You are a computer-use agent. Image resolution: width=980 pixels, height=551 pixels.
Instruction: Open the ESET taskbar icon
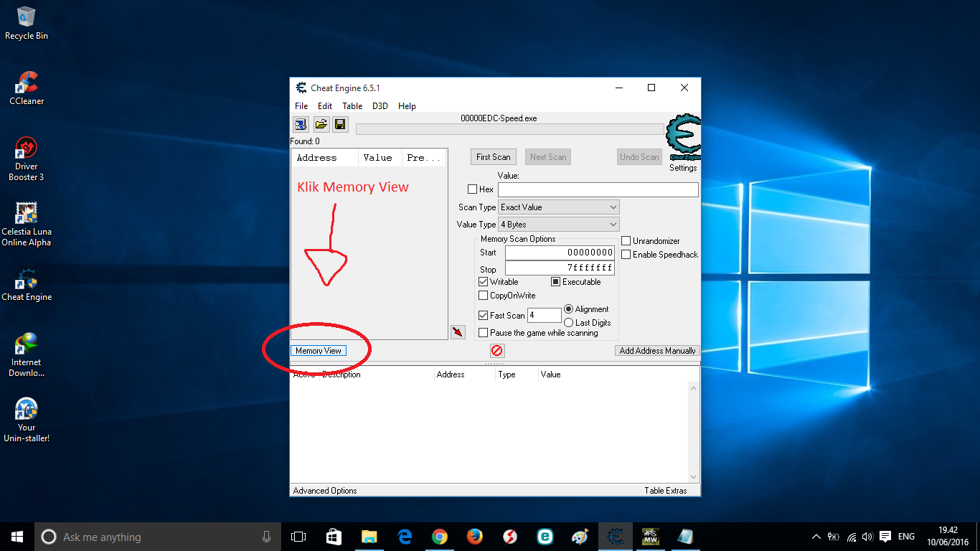tap(545, 537)
